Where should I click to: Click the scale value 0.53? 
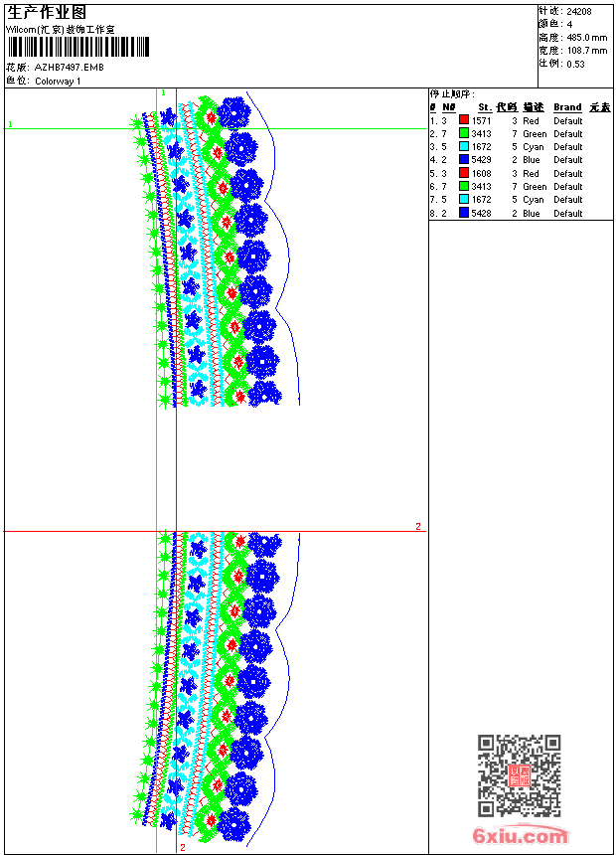pyautogui.click(x=575, y=65)
